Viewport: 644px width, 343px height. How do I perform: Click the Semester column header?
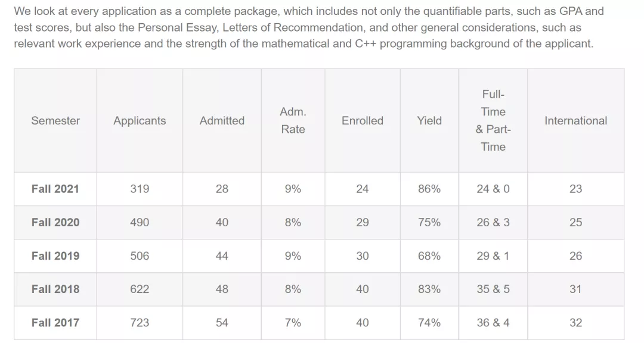55,120
